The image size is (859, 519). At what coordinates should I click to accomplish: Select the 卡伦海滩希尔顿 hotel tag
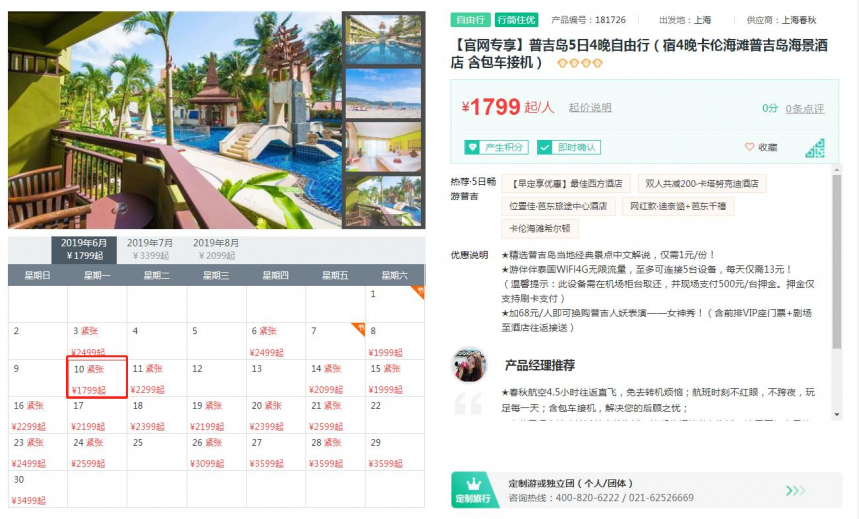click(x=540, y=229)
